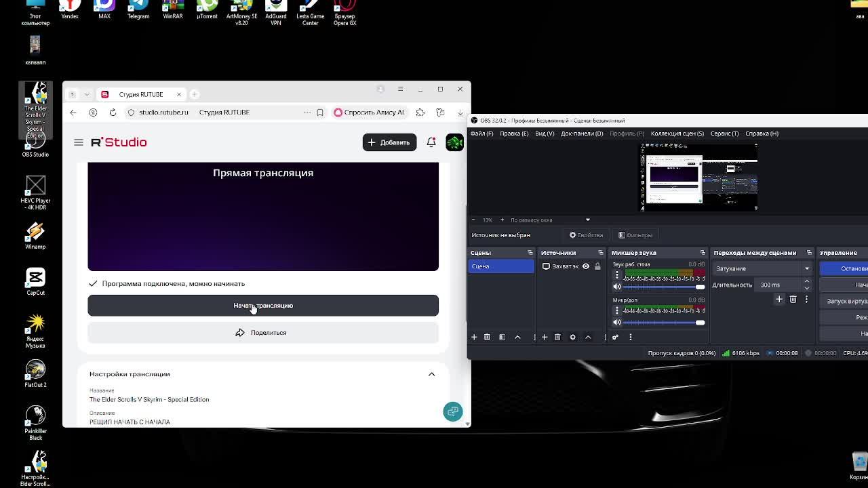The image size is (868, 488).
Task: Select the Сцена scene in OBS
Action: pyautogui.click(x=502, y=266)
